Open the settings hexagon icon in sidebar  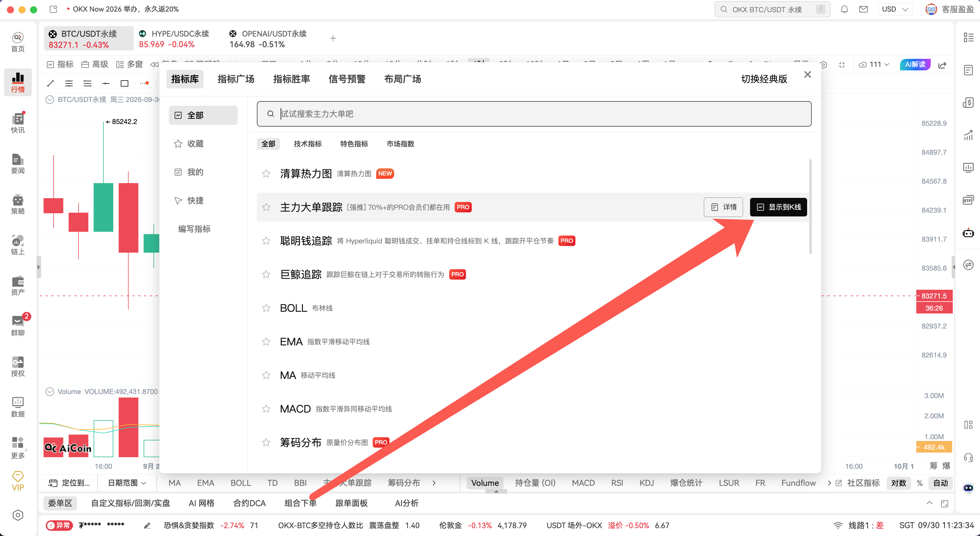pos(18,515)
